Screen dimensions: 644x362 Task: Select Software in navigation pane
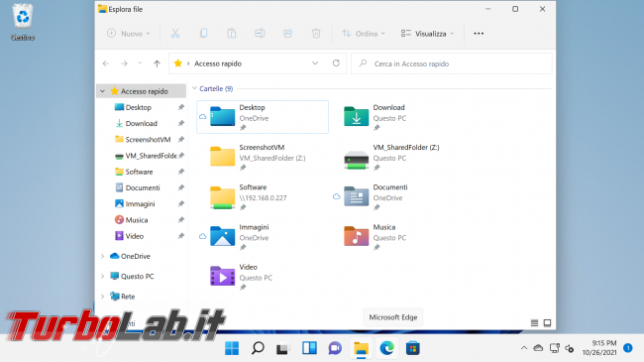coord(141,172)
